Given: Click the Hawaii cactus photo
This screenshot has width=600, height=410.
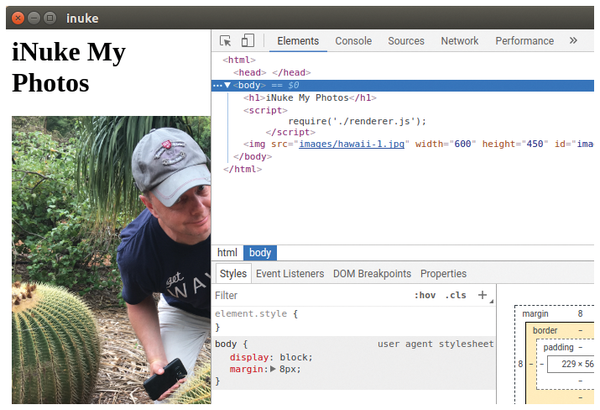Looking at the screenshot, I should tap(111, 260).
